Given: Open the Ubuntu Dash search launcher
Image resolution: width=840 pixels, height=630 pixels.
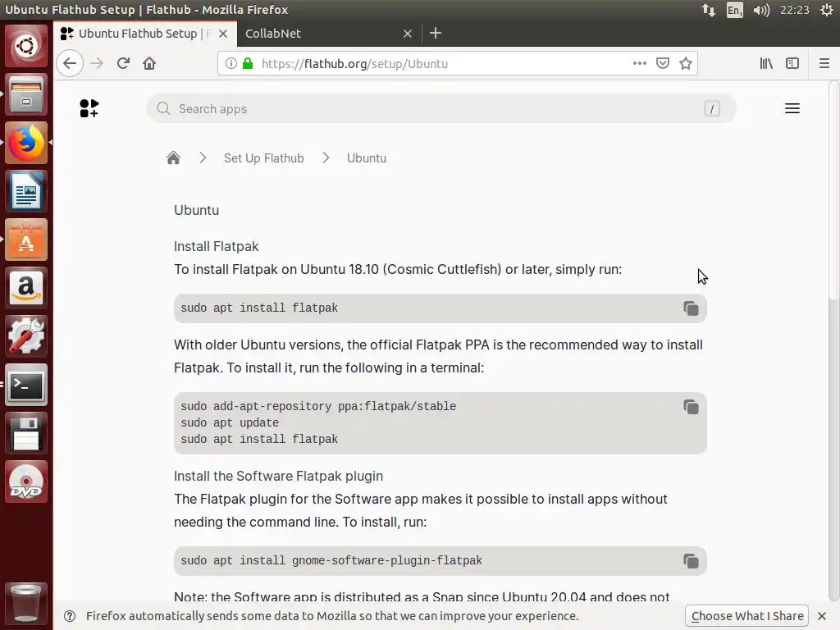Looking at the screenshot, I should [x=25, y=46].
